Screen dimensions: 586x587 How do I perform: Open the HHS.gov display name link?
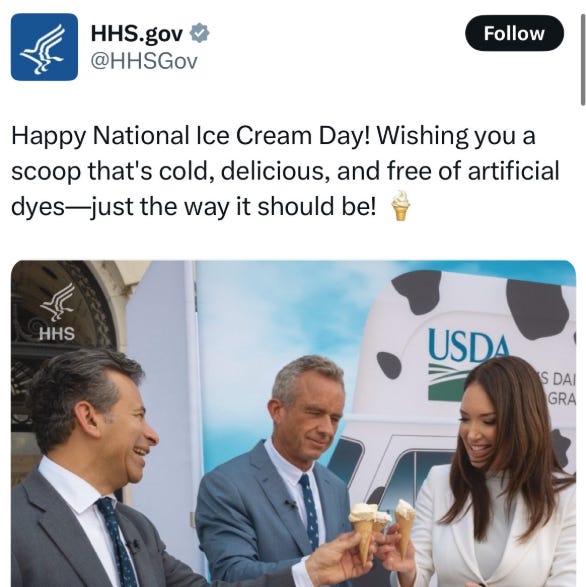[x=137, y=33]
